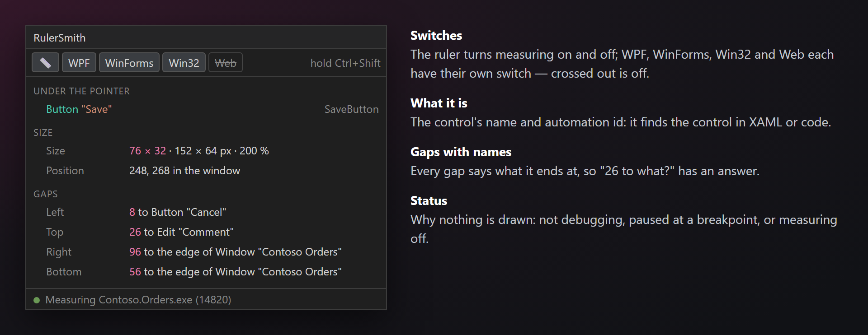Click the SaveButton automation id

click(352, 109)
